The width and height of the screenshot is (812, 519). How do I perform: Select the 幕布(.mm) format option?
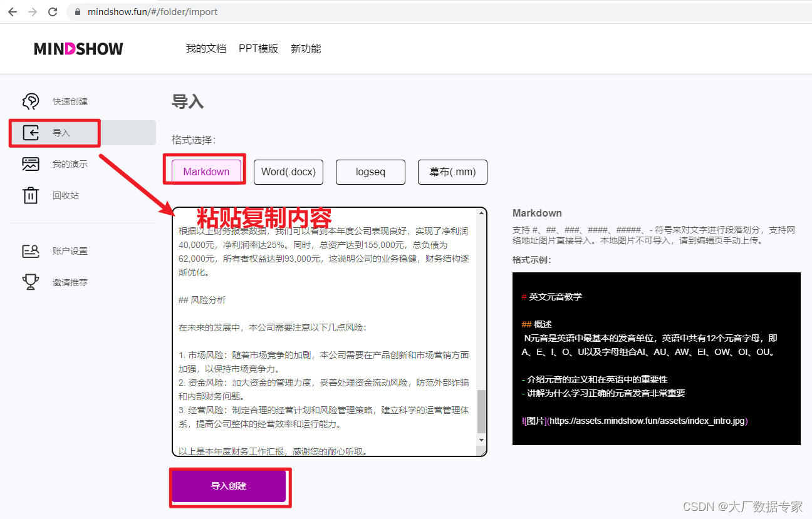click(x=452, y=172)
